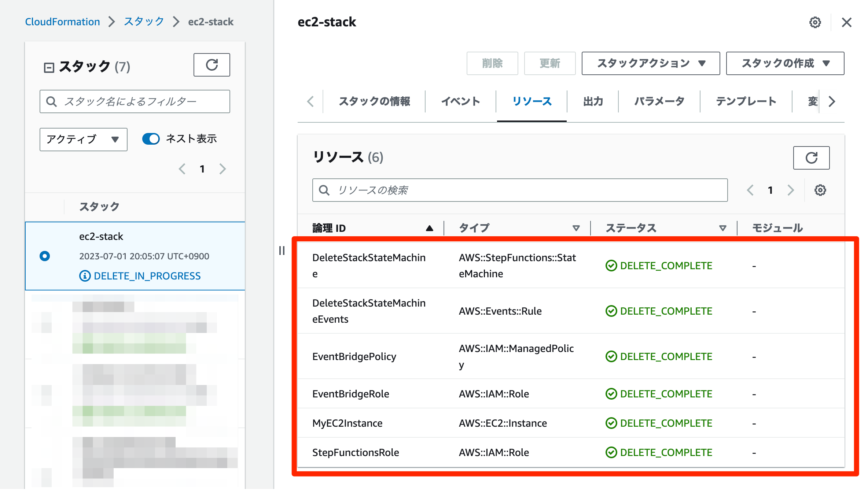The image size is (868, 504).
Task: Toggle ネスト表示 switch off
Action: click(x=151, y=139)
